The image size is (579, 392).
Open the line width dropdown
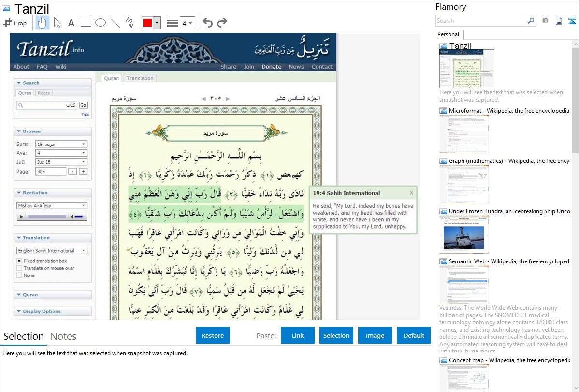[x=187, y=23]
